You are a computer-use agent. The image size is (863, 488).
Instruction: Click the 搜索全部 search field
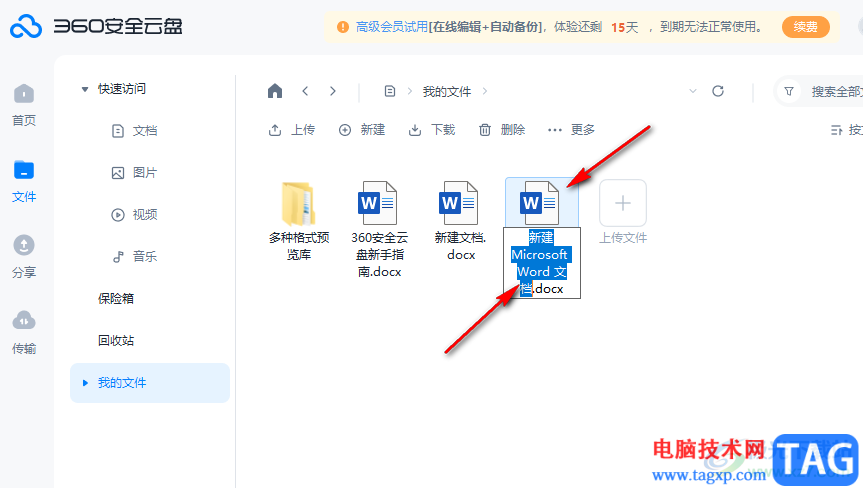tap(836, 91)
